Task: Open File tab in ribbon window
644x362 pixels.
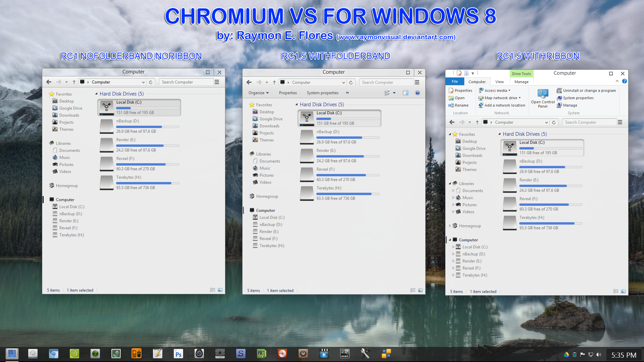Action: 455,81
